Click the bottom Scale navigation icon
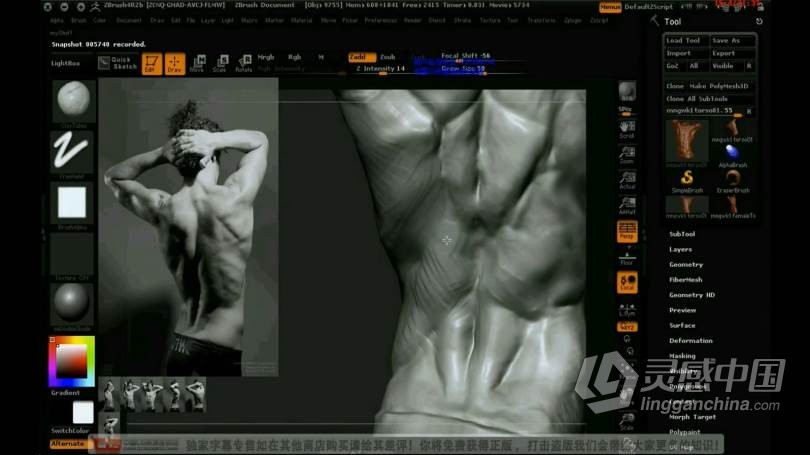 pyautogui.click(x=627, y=421)
